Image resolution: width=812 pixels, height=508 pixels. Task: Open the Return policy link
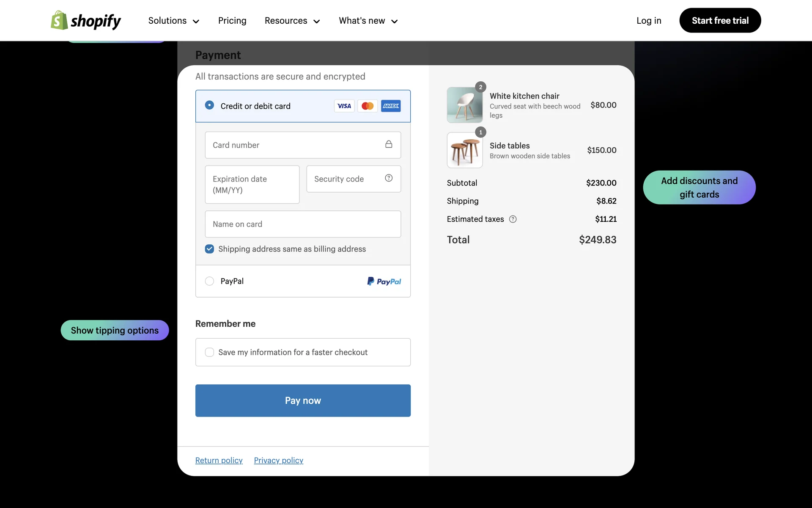point(219,460)
